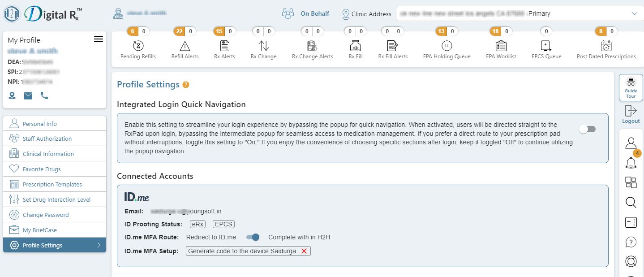Click the On Behalf link
The height and width of the screenshot is (277, 644).
(314, 13)
